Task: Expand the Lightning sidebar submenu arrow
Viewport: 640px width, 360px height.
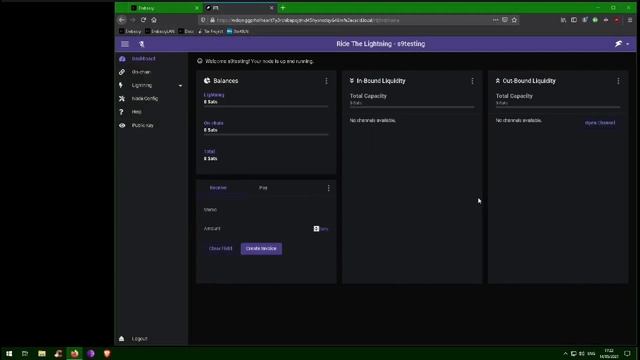Action: [x=180, y=86]
